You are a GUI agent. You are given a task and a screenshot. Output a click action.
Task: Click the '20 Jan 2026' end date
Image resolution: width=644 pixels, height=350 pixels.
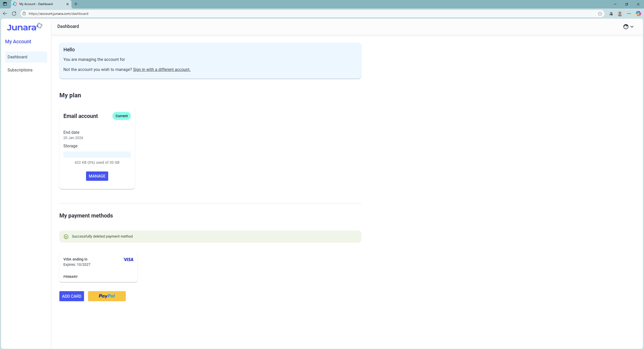pos(73,138)
